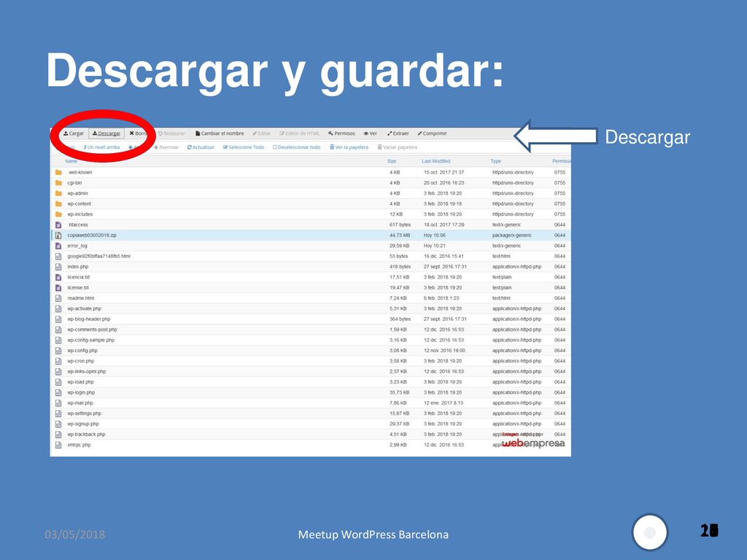Select the file name wp-signup.php

point(83,424)
